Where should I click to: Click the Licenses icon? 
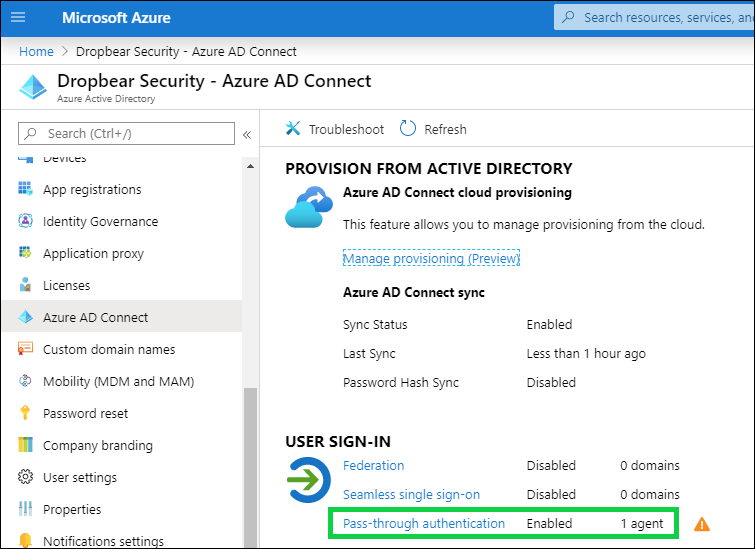25,285
